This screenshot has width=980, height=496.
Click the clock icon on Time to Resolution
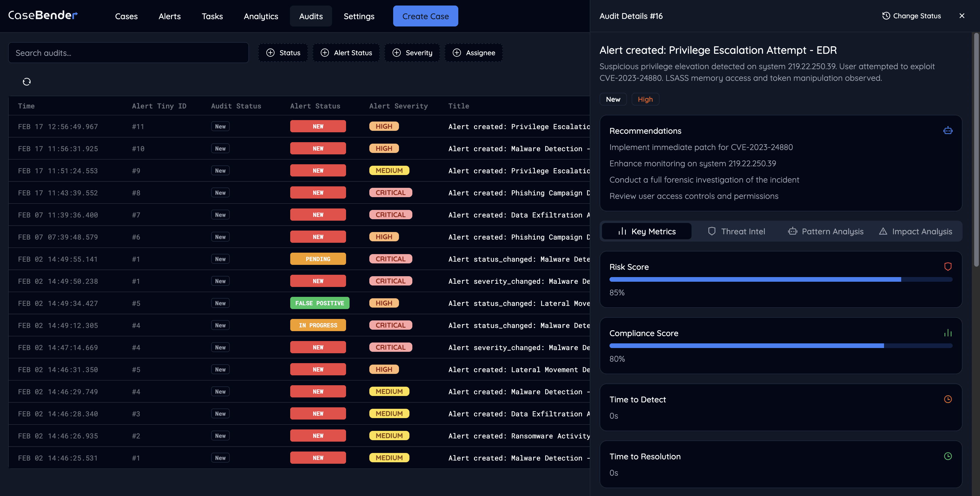948,456
